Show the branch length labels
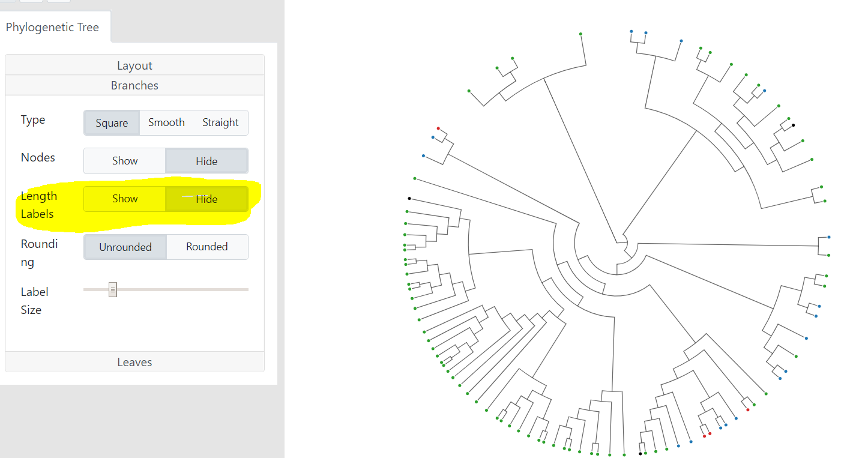868x458 pixels. pyautogui.click(x=124, y=199)
